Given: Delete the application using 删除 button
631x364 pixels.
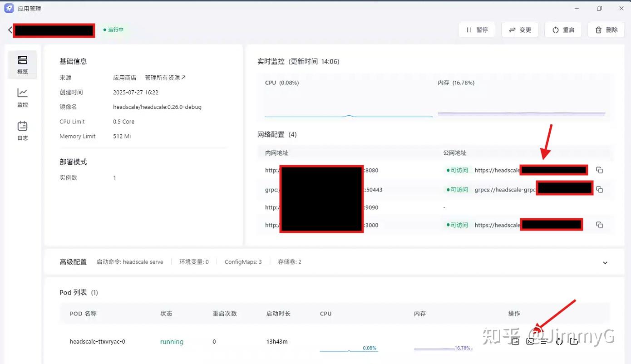Looking at the screenshot, I should 606,30.
